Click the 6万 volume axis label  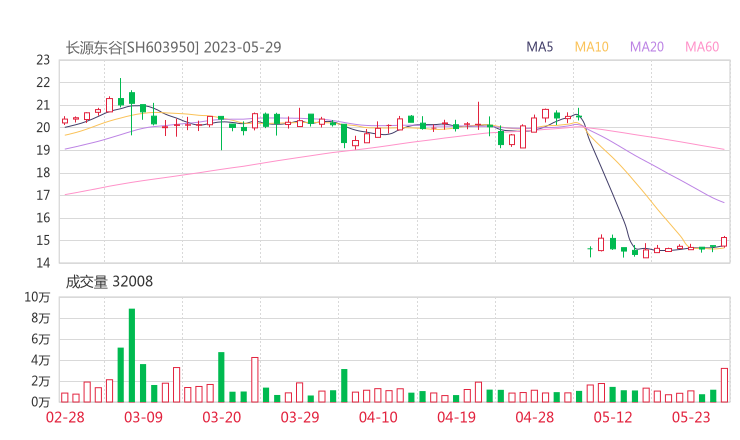[x=41, y=339]
